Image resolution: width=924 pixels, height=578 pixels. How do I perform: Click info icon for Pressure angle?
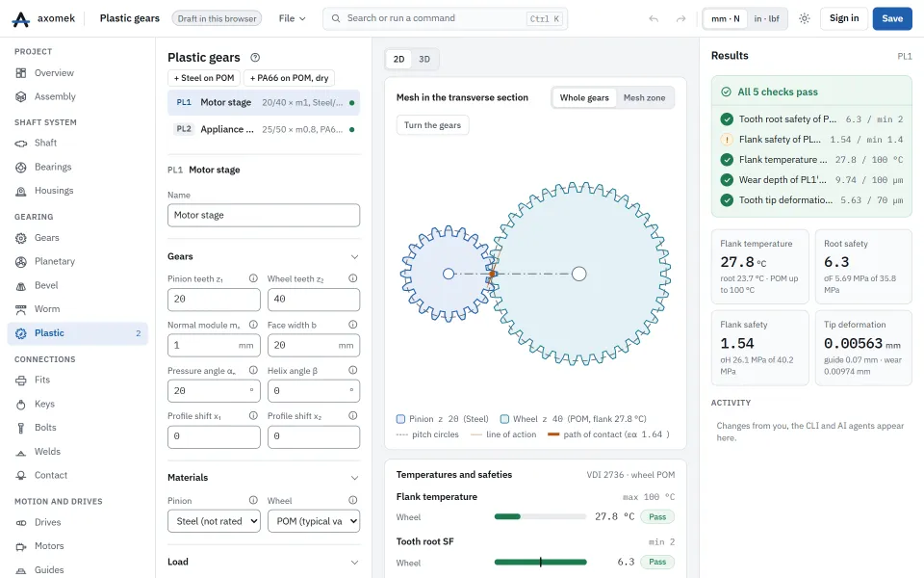pos(253,370)
